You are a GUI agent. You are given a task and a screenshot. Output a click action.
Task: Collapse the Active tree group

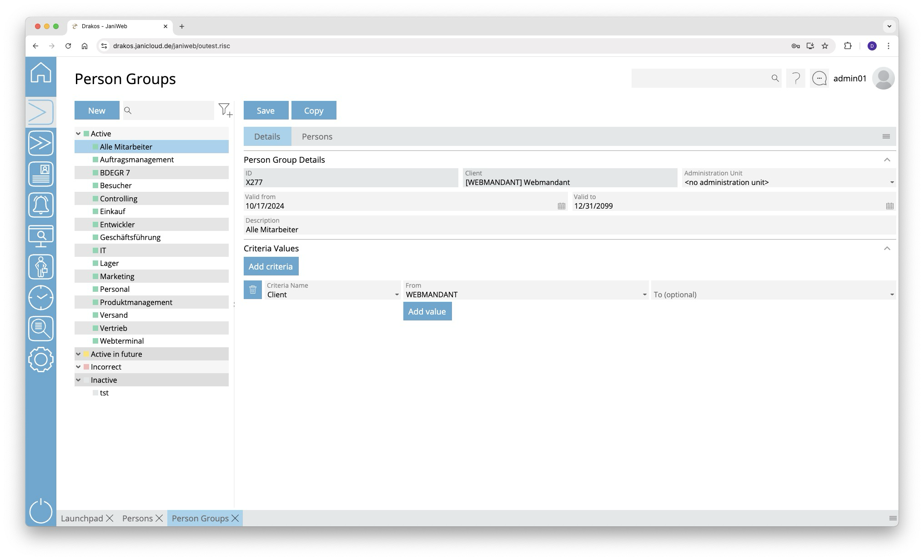click(x=78, y=134)
